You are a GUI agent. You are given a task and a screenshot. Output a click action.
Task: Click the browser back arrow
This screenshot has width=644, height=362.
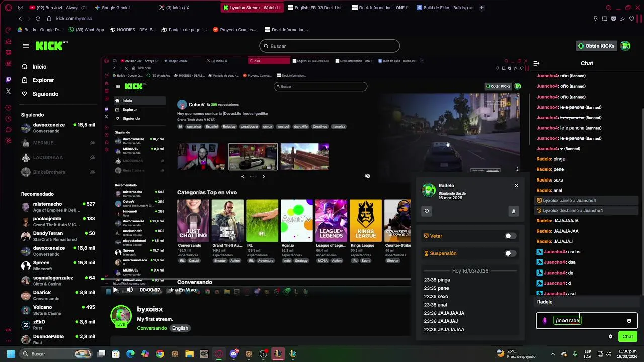[x=20, y=19]
